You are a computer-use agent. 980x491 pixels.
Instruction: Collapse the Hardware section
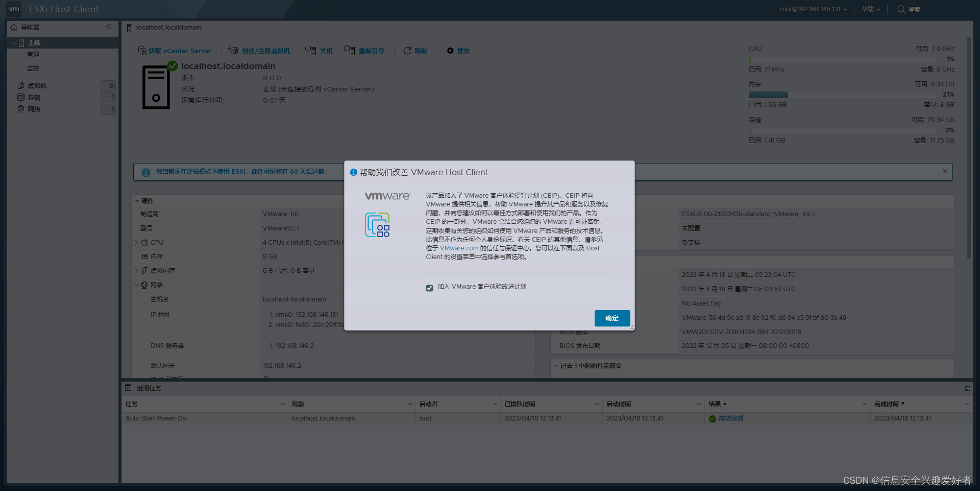pos(137,201)
